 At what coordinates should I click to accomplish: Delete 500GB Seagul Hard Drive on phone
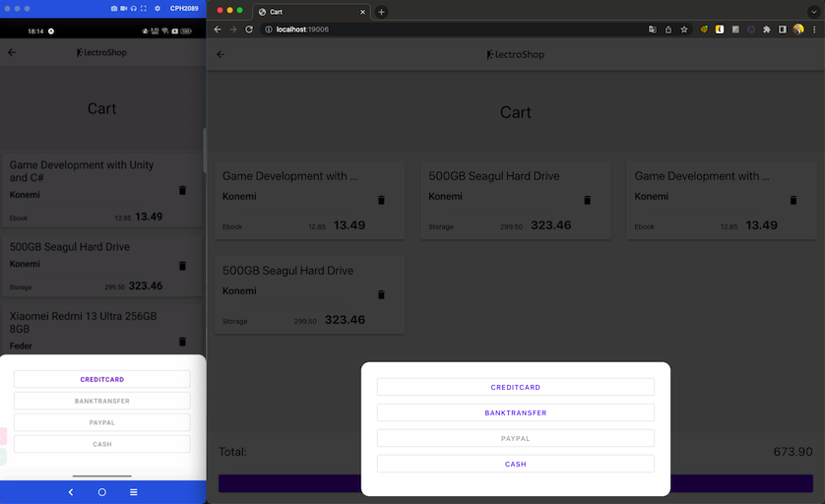[x=182, y=266]
